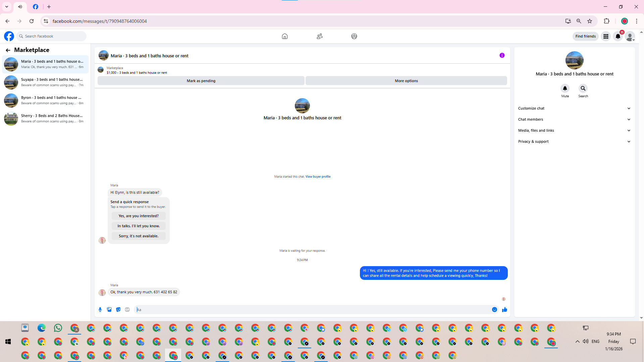Click the voice clip microphone icon
644x362 pixels.
[100, 310]
